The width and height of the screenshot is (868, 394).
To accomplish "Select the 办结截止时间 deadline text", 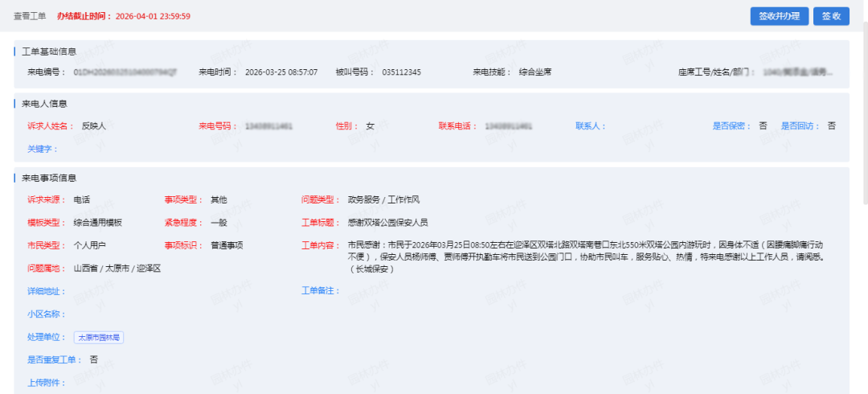I will [x=124, y=16].
